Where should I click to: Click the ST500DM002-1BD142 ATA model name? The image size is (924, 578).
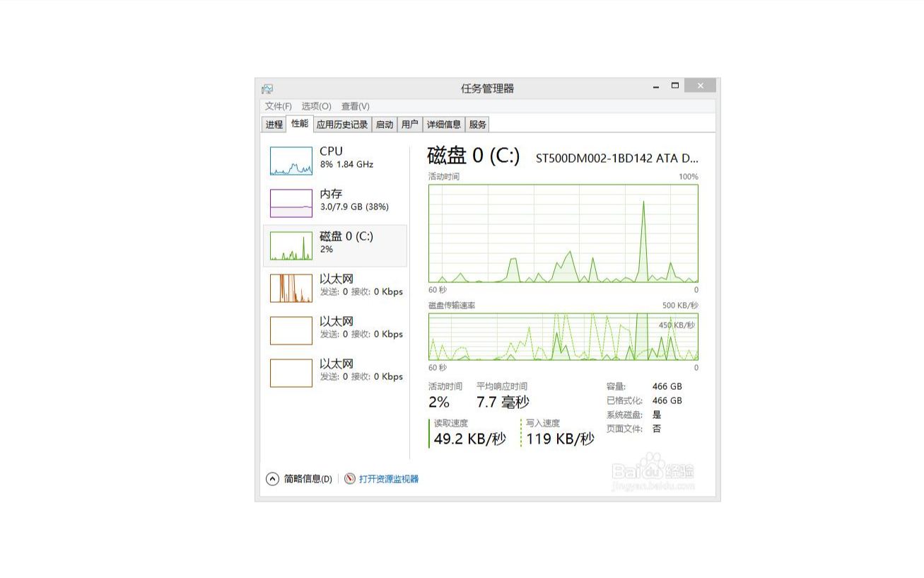click(x=616, y=158)
